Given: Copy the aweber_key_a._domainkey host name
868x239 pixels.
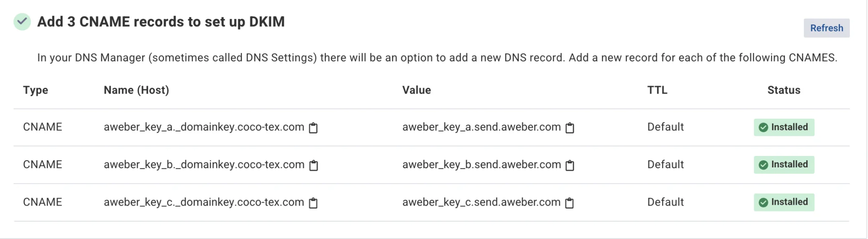Looking at the screenshot, I should click(x=313, y=128).
